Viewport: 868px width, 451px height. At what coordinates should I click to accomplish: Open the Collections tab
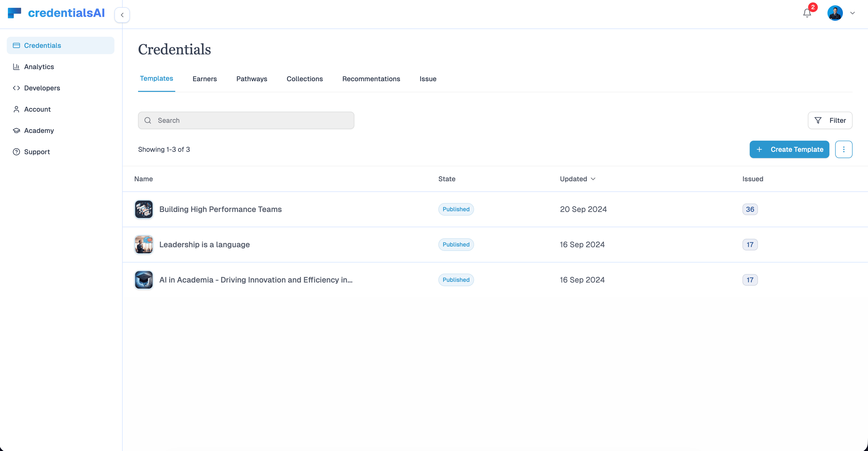(x=304, y=79)
